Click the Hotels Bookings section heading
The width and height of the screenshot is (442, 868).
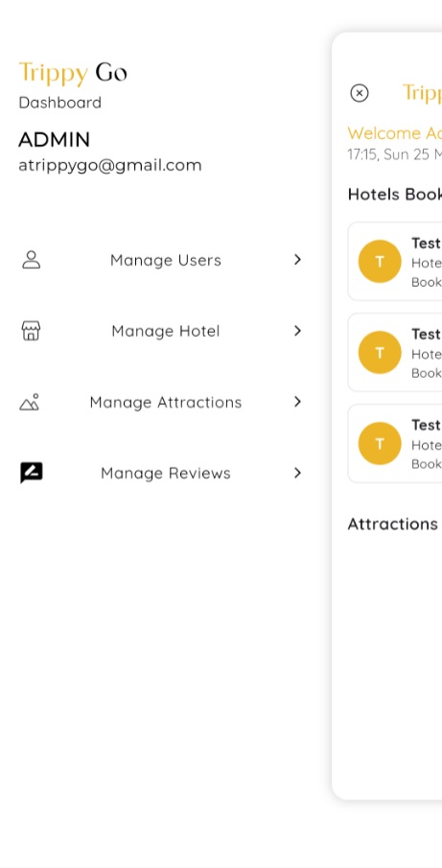(x=394, y=195)
